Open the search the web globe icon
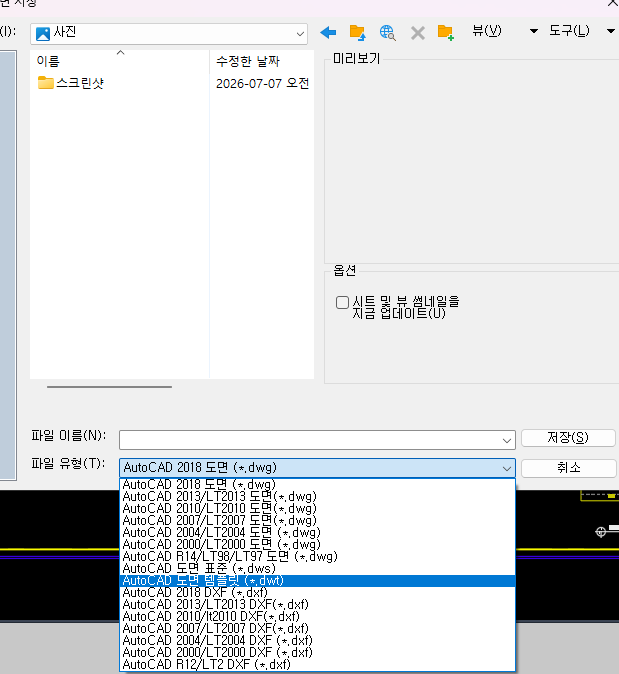The image size is (619, 674). coord(387,33)
